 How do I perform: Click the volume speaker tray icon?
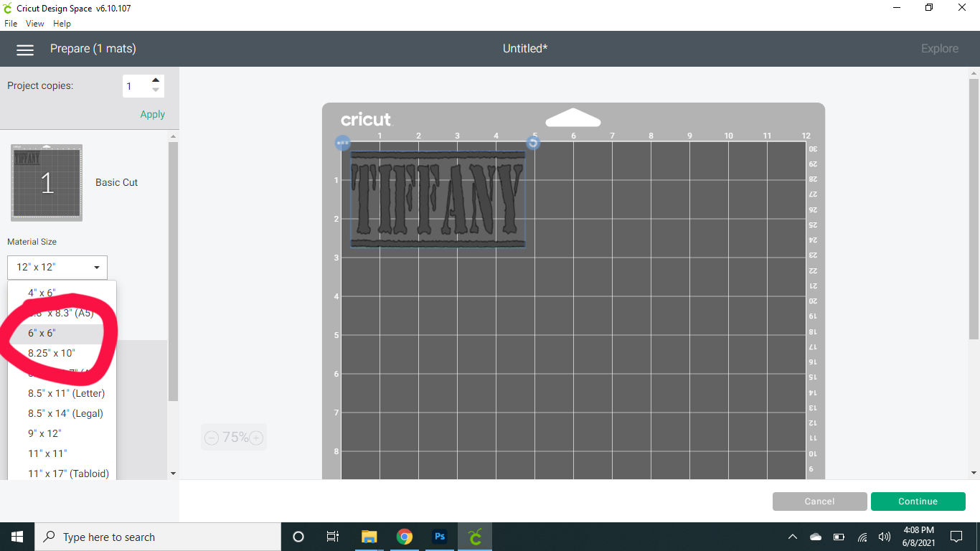point(885,537)
